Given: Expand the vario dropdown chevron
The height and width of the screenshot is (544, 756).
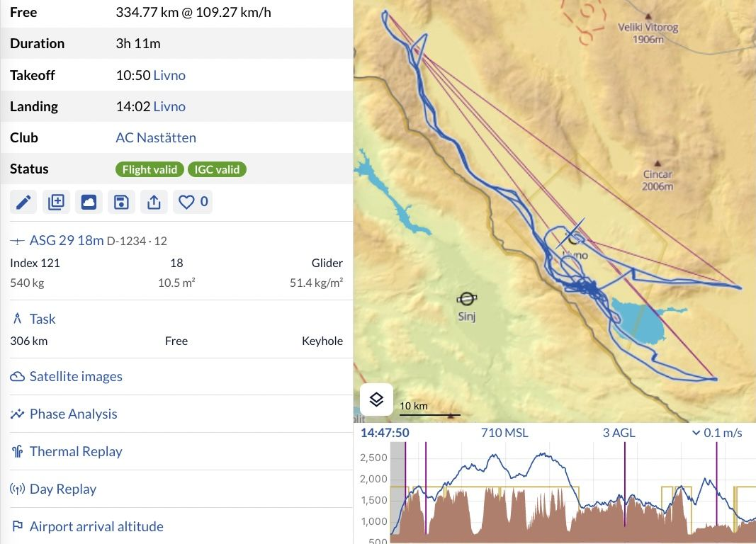Looking at the screenshot, I should [696, 433].
